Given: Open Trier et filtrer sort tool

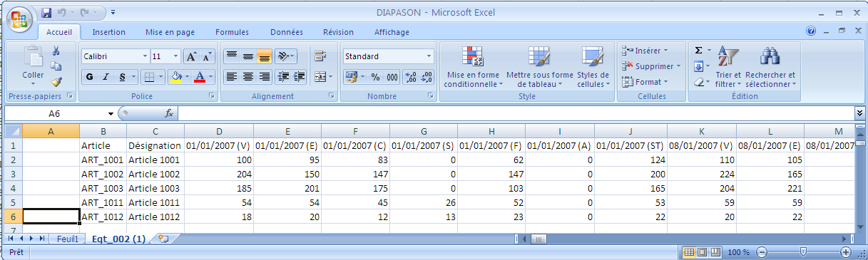Looking at the screenshot, I should (x=728, y=68).
